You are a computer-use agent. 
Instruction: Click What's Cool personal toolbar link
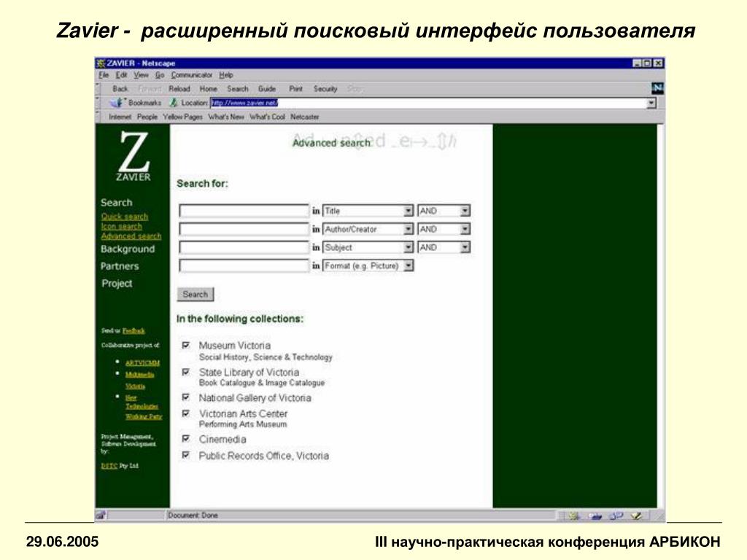[x=267, y=117]
